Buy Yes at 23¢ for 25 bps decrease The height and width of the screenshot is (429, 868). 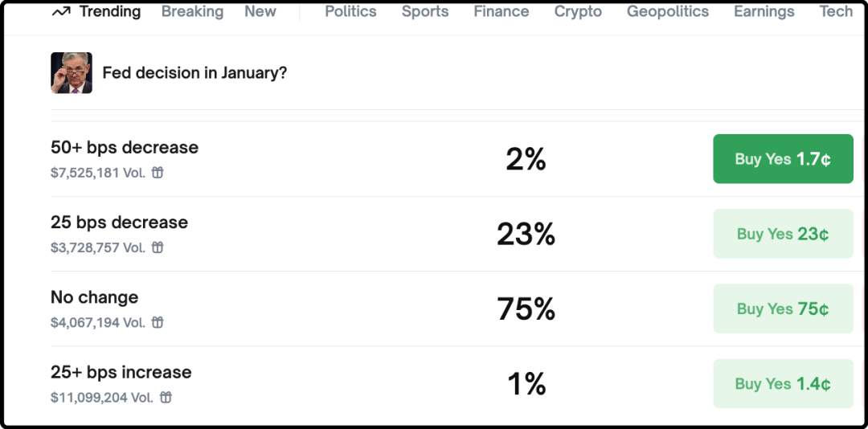783,234
